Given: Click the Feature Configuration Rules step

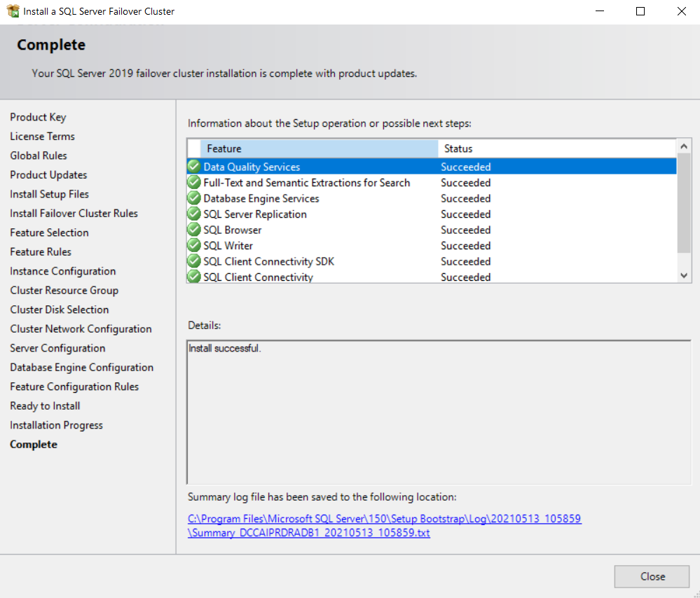Looking at the screenshot, I should [74, 386].
